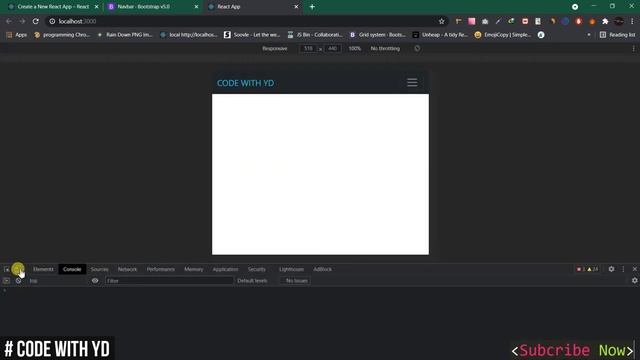The width and height of the screenshot is (640, 360).
Task: Open the Unheap bookmark
Action: 440,35
